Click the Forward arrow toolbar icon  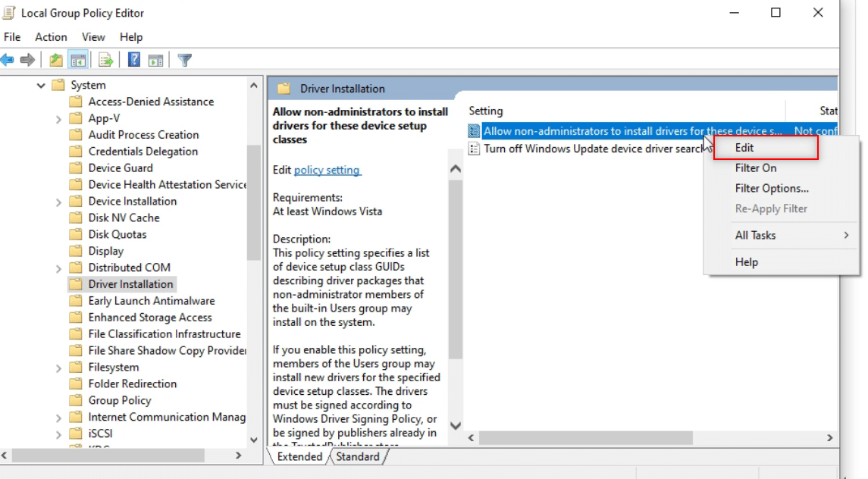(27, 60)
